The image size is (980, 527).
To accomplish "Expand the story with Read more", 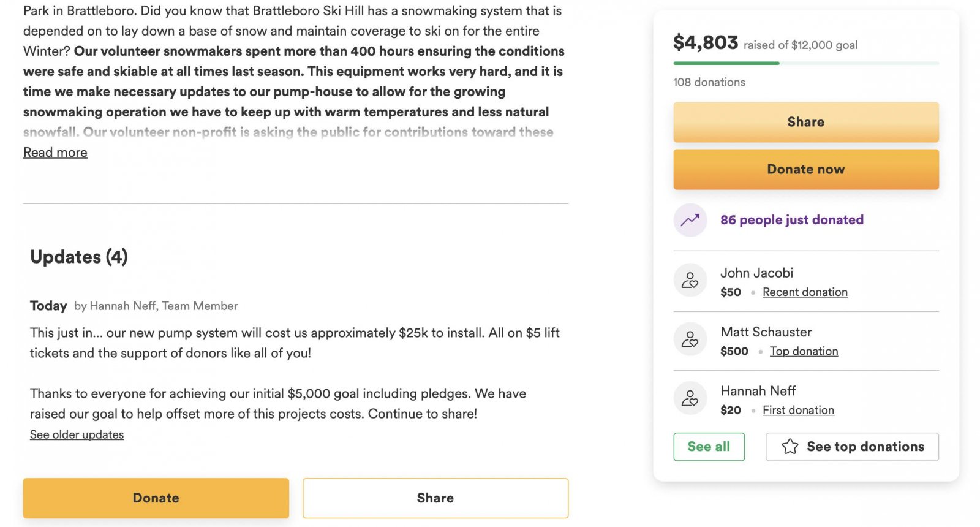I will point(55,153).
